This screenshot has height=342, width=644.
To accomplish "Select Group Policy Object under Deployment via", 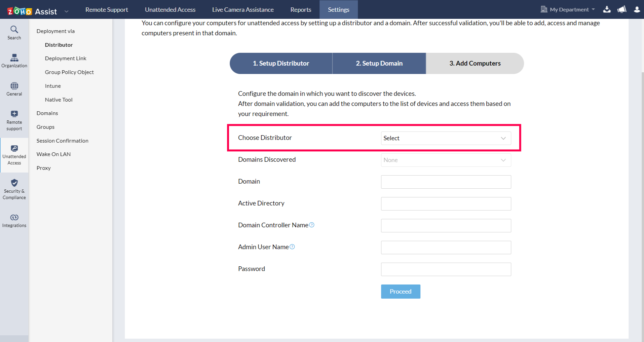I will pyautogui.click(x=69, y=72).
